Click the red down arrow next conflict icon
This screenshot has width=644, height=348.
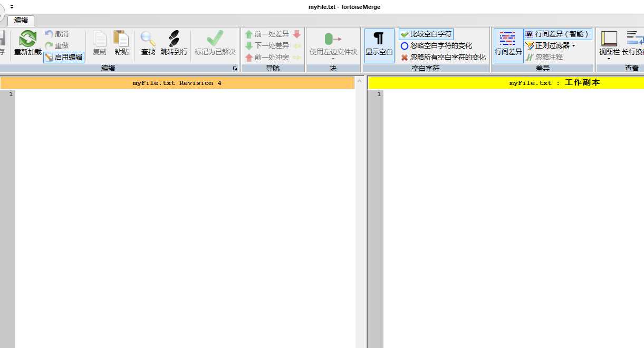pyautogui.click(x=297, y=34)
